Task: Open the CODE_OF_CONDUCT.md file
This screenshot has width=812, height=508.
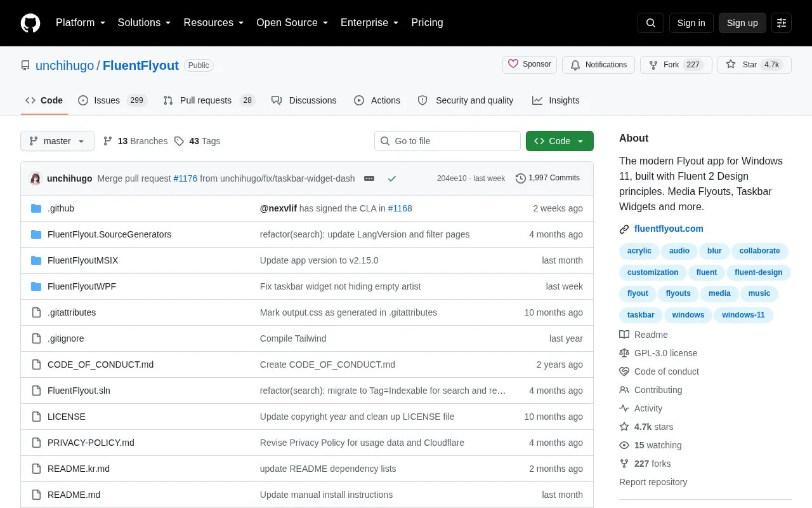Action: coord(101,364)
